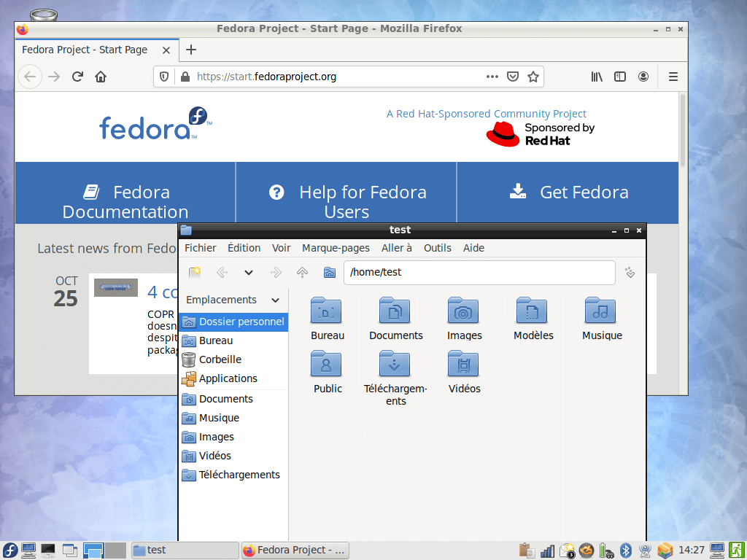Open the Fedora start menu in taskbar
The height and width of the screenshot is (560, 747).
point(9,551)
